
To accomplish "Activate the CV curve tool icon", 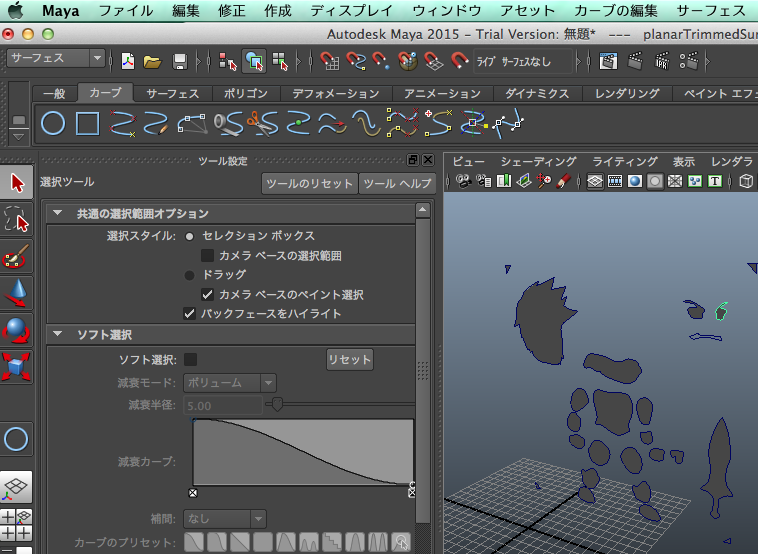I will click(x=123, y=123).
